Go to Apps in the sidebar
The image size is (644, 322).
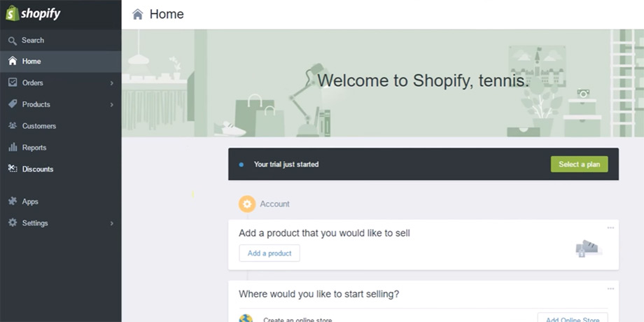[61, 202]
